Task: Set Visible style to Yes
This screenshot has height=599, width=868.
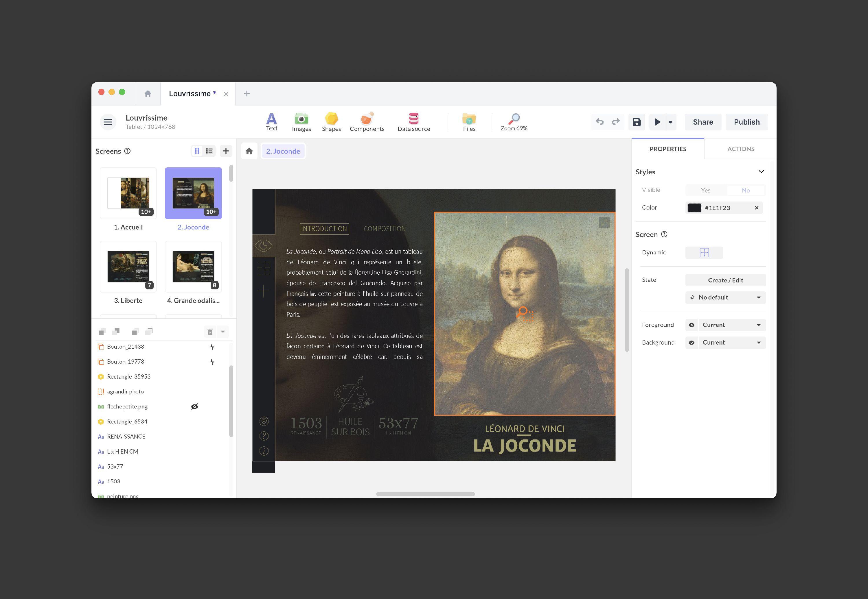Action: pos(705,190)
